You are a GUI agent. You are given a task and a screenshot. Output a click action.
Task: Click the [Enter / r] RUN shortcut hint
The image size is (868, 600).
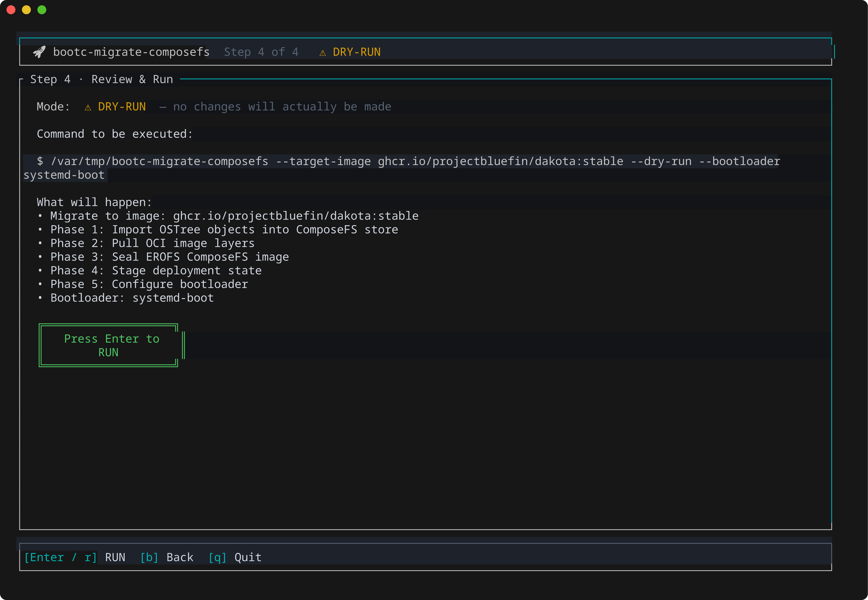[74, 557]
